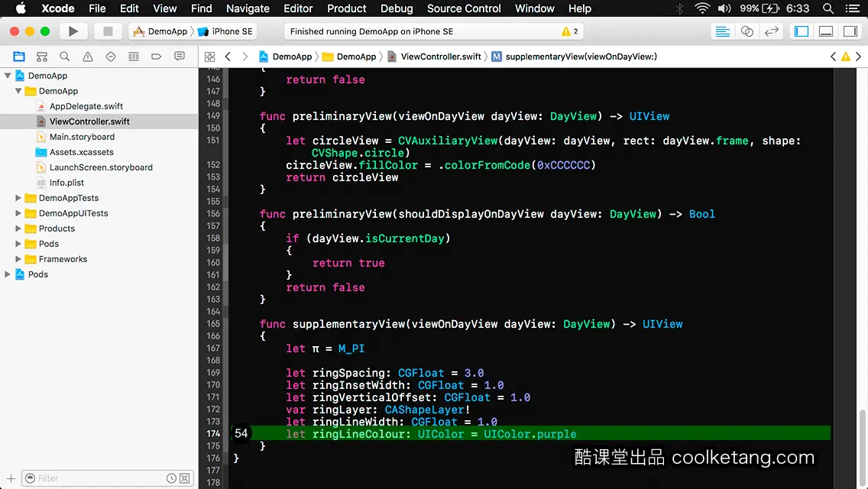The image size is (868, 489).
Task: Stop the running scheme
Action: point(108,31)
